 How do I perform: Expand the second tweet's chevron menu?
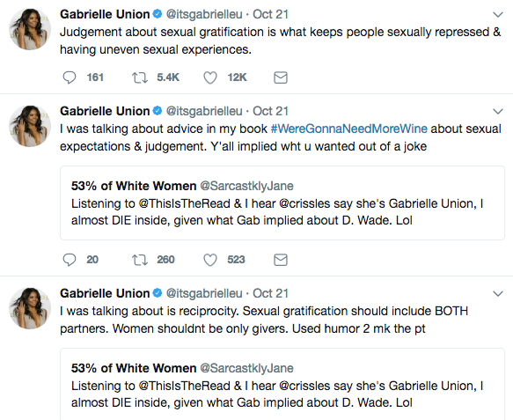(498, 111)
